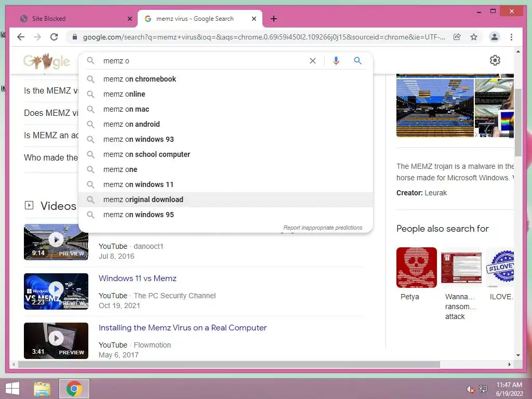Open the WannaCry ransomware attack card
The width and height of the screenshot is (532, 399).
(461, 284)
